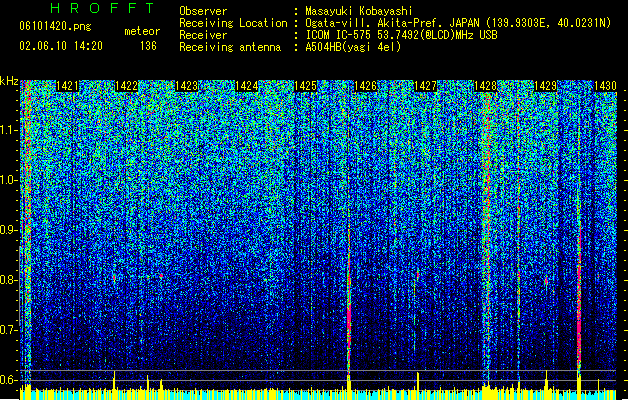Click the 1.1 kHz axis label
Image resolution: width=629 pixels, height=400 pixels.
pos(9,130)
